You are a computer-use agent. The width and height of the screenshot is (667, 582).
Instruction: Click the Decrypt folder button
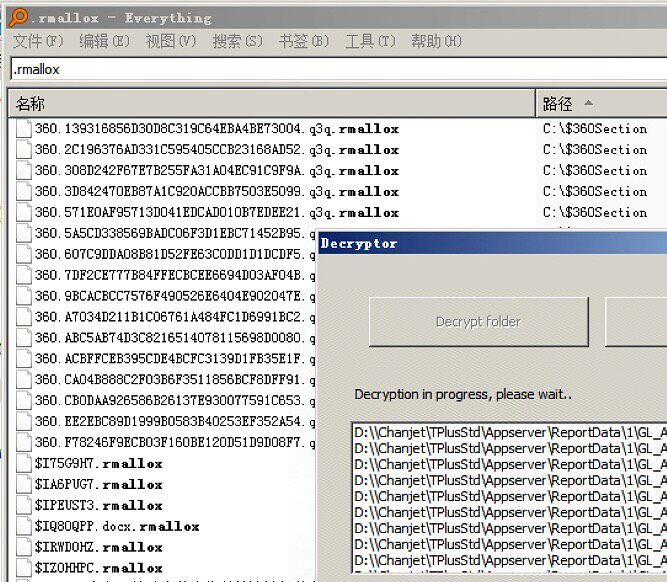click(479, 322)
